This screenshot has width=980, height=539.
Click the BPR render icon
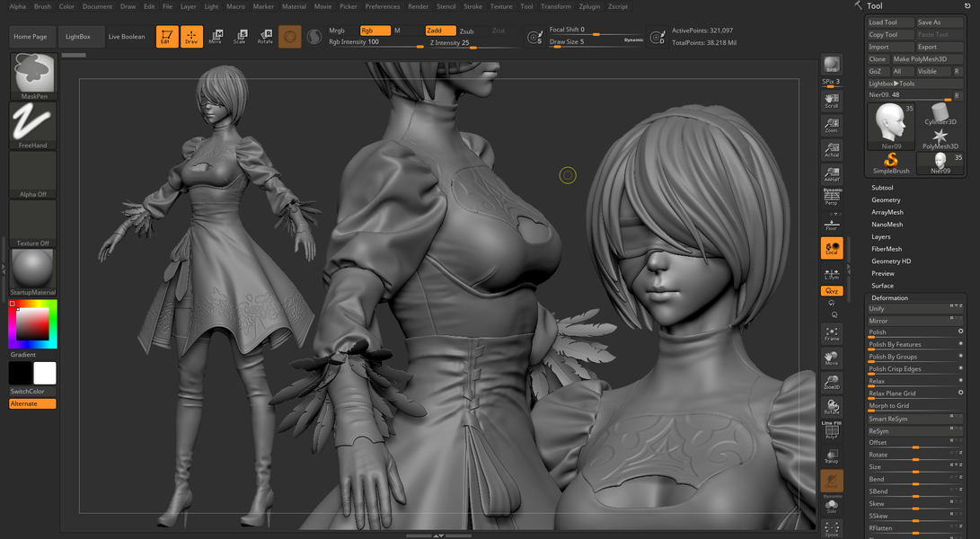pyautogui.click(x=831, y=65)
